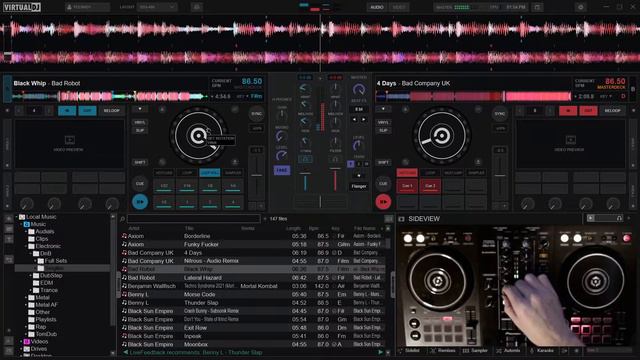Click the left deck pitch slider
This screenshot has height=360, width=640.
click(256, 176)
